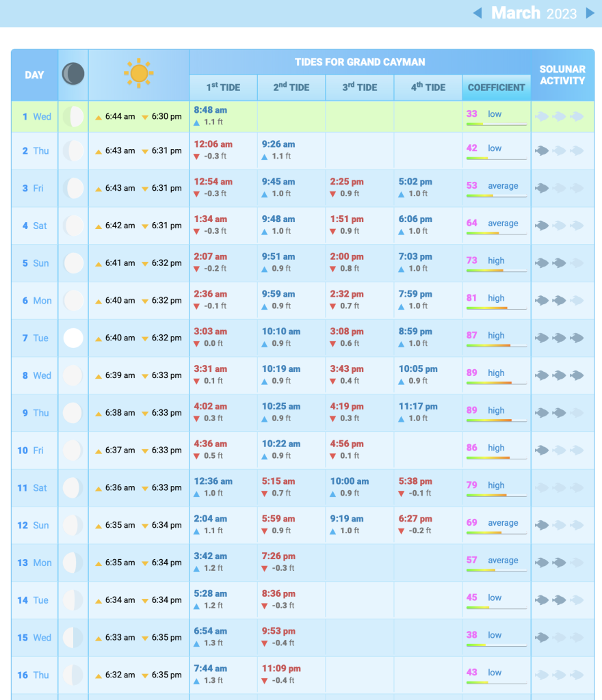Click the coefficient bar for day 9

(x=497, y=420)
